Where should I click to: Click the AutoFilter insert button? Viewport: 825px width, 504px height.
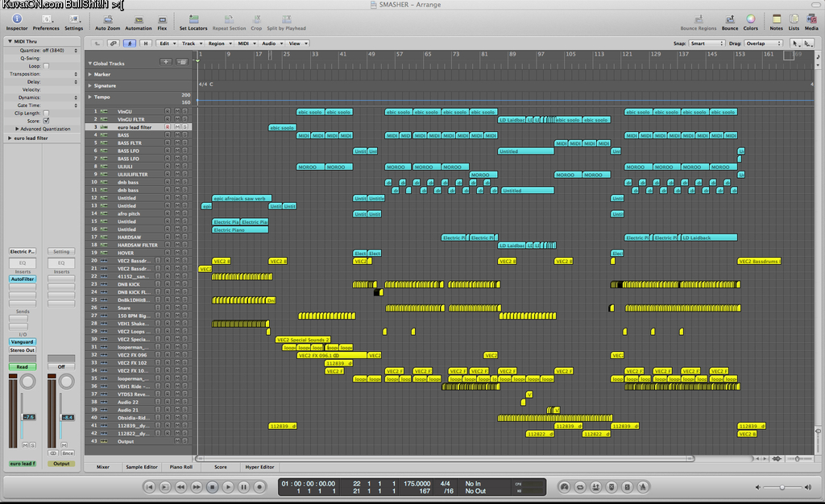pyautogui.click(x=23, y=279)
